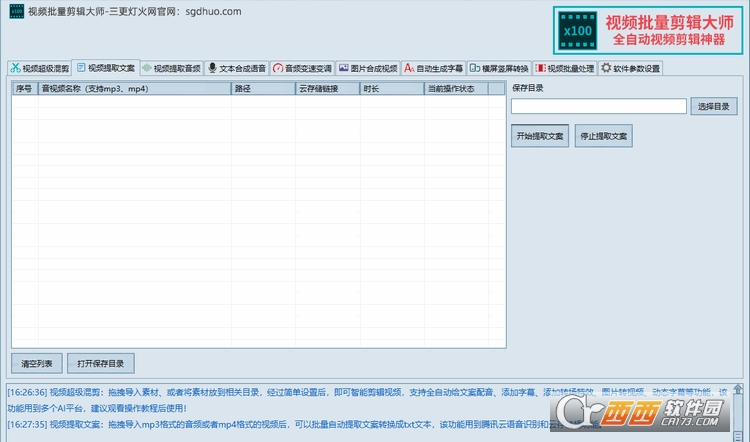Image resolution: width=750 pixels, height=442 pixels.
Task: Select the 文本合成语音 microphone tab
Action: point(237,68)
